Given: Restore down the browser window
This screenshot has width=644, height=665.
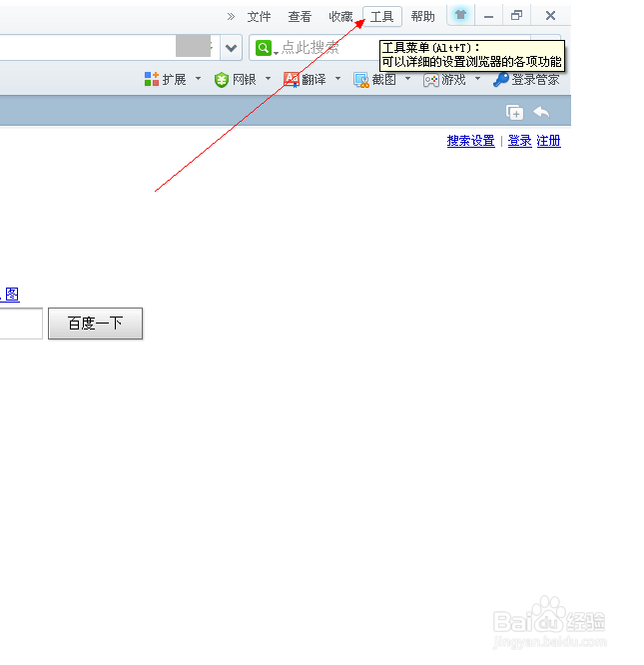Looking at the screenshot, I should pyautogui.click(x=516, y=16).
